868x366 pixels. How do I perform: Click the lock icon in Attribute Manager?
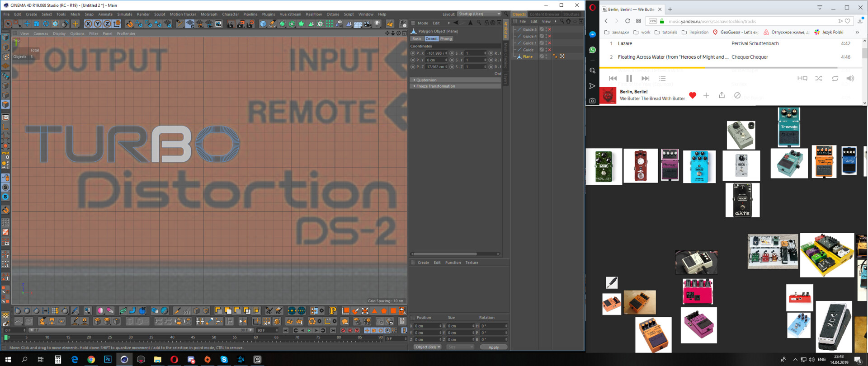(x=486, y=23)
